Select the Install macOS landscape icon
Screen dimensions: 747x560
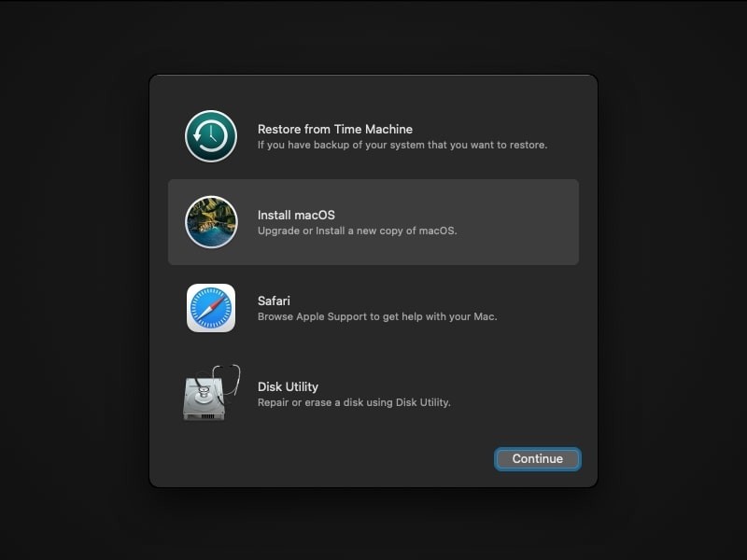coord(211,222)
